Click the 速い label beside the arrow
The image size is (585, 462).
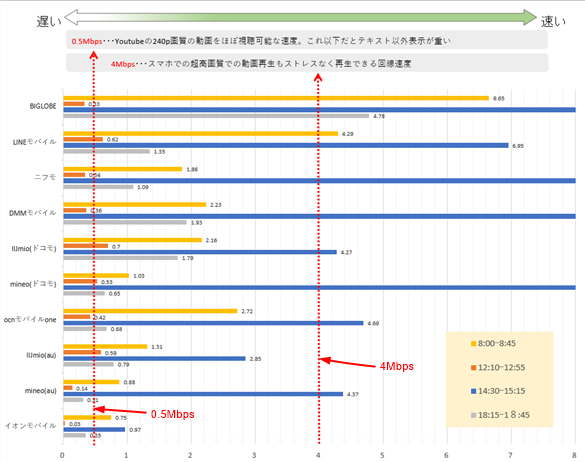[x=553, y=22]
